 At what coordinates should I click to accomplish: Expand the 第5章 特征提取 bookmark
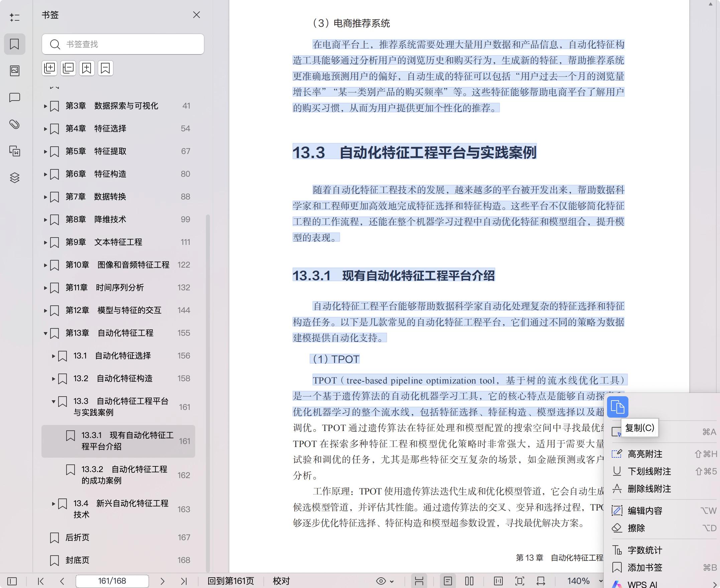45,152
